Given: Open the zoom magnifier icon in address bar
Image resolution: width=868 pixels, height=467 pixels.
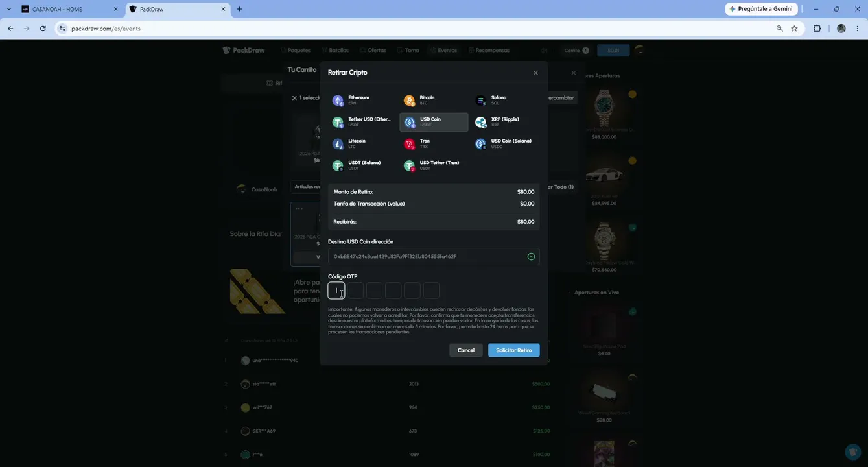Looking at the screenshot, I should (780, 29).
